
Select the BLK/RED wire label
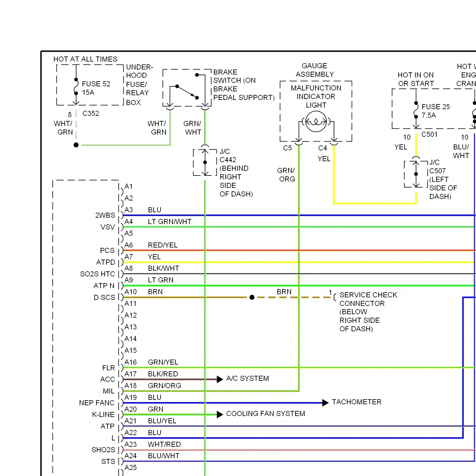[x=163, y=374]
